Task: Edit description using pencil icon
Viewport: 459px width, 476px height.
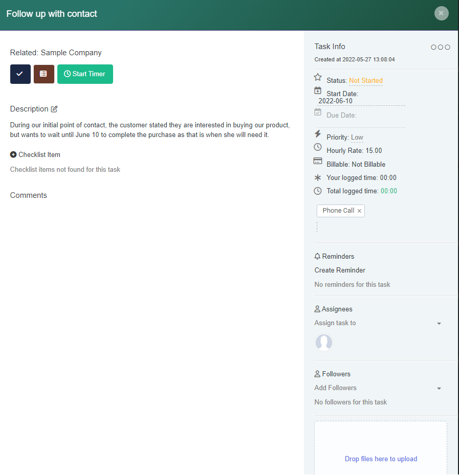Action: [x=54, y=109]
